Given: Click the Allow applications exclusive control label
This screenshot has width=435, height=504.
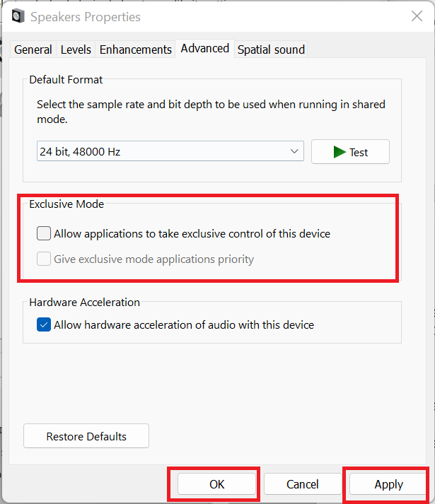Looking at the screenshot, I should 192,233.
